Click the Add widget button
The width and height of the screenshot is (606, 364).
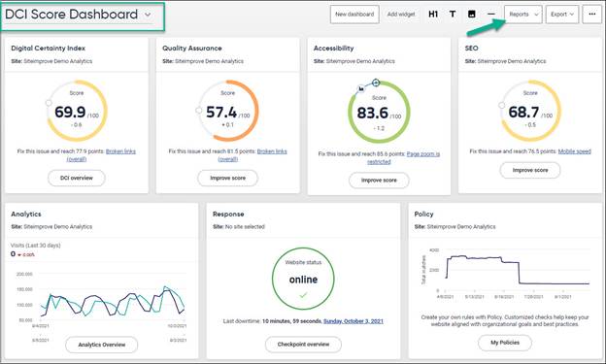(x=401, y=15)
